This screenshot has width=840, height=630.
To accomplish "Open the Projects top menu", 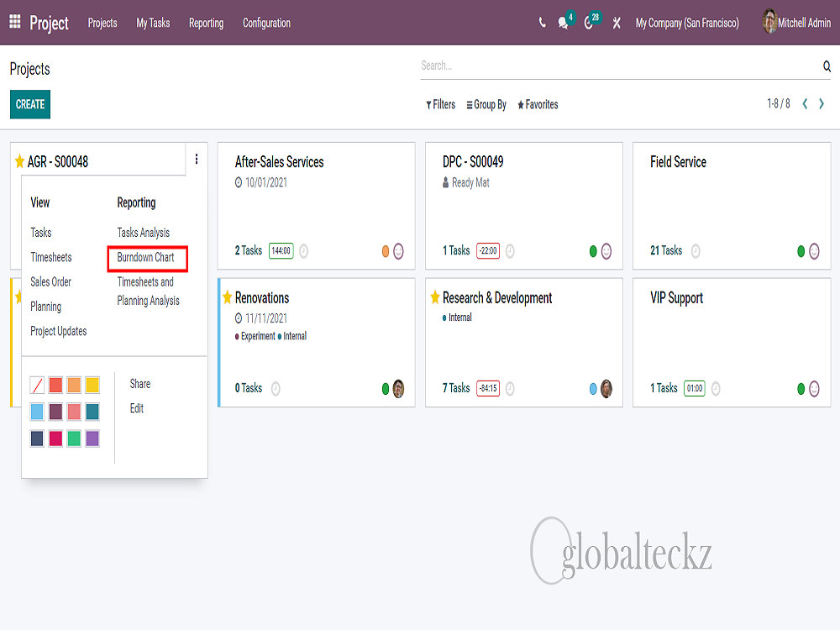I will click(102, 23).
